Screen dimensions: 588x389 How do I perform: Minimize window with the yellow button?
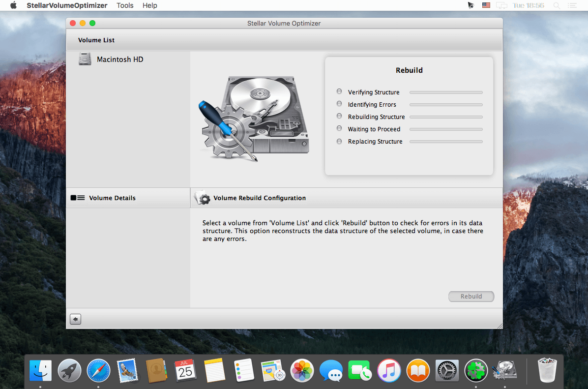point(83,23)
